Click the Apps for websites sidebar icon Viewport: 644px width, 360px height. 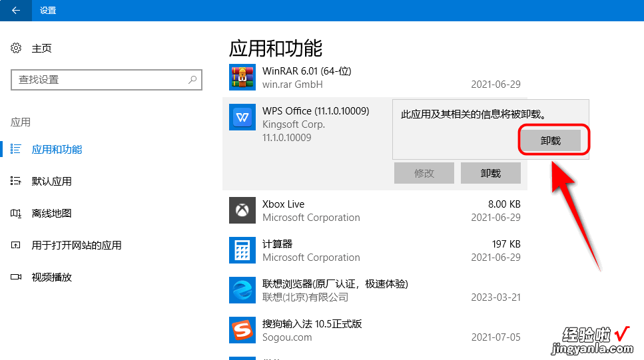click(x=15, y=245)
